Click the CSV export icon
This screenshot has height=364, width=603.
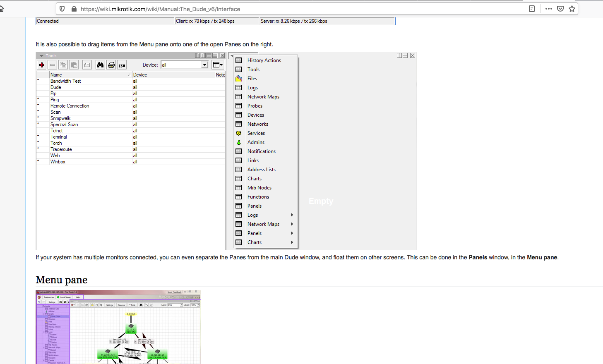click(x=122, y=65)
